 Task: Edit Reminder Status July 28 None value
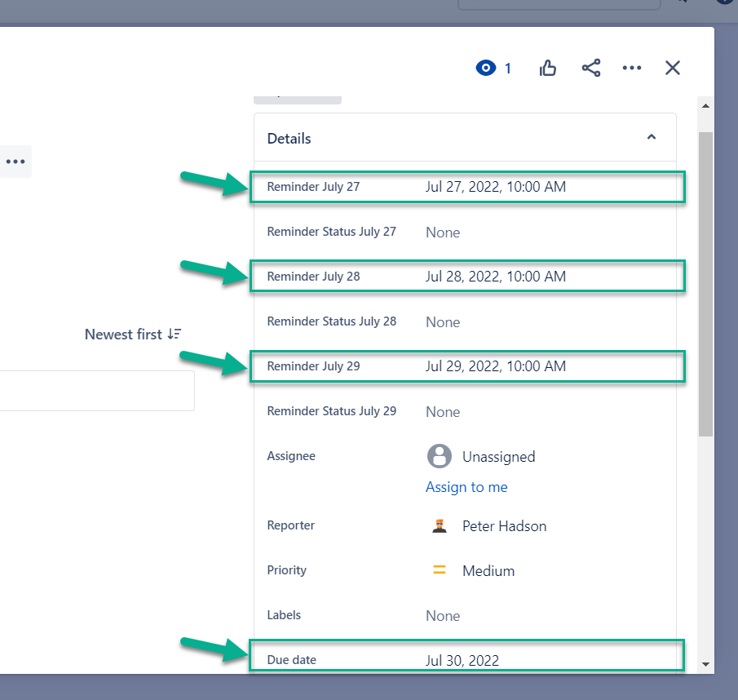443,322
